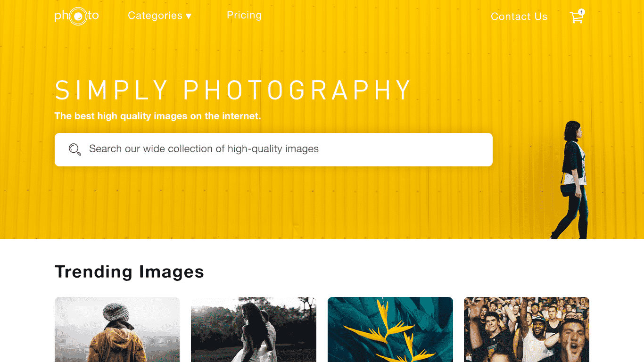Click the camera lens circle in logo
The width and height of the screenshot is (644, 362).
(78, 16)
